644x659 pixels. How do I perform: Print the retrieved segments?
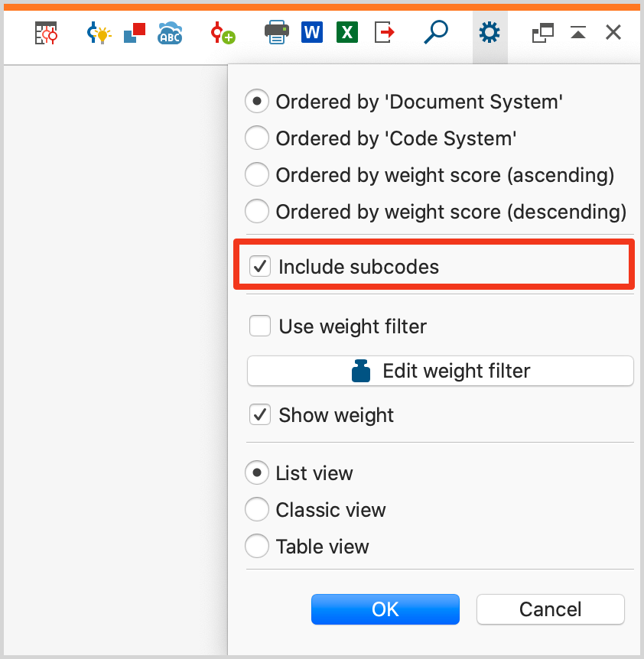coord(277,32)
